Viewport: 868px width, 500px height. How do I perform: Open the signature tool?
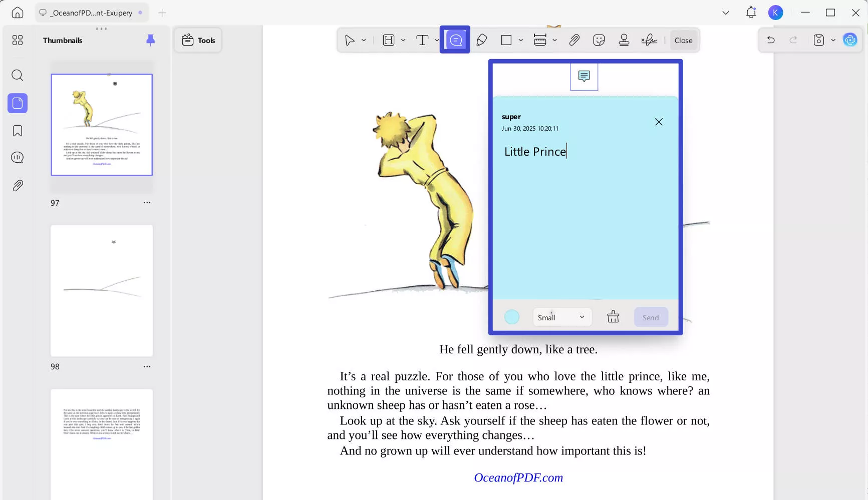click(x=649, y=40)
